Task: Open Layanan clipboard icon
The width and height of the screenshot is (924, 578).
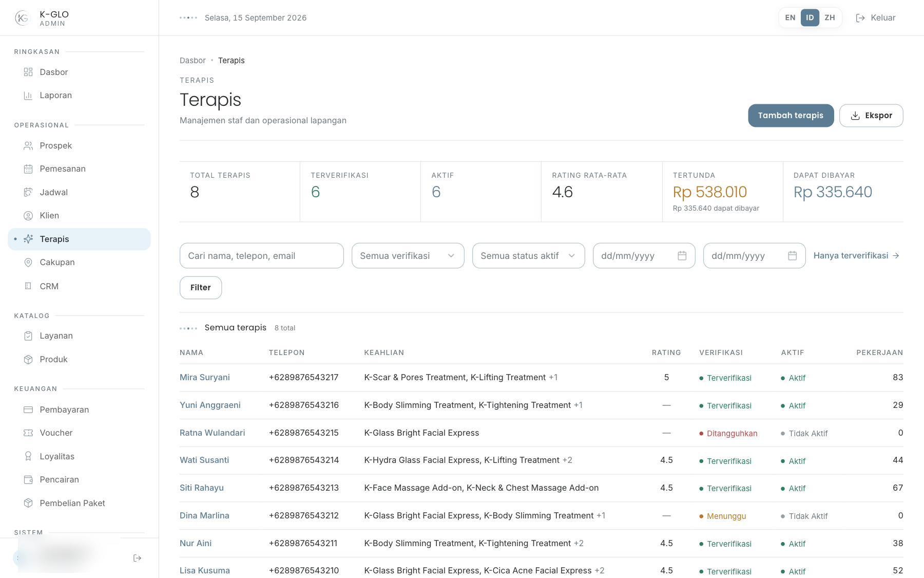Action: [28, 336]
